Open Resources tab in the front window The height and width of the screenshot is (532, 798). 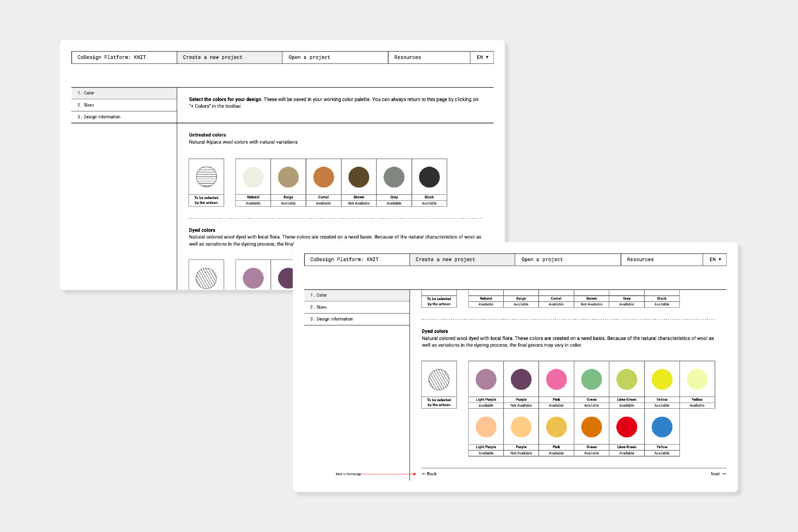pyautogui.click(x=640, y=260)
